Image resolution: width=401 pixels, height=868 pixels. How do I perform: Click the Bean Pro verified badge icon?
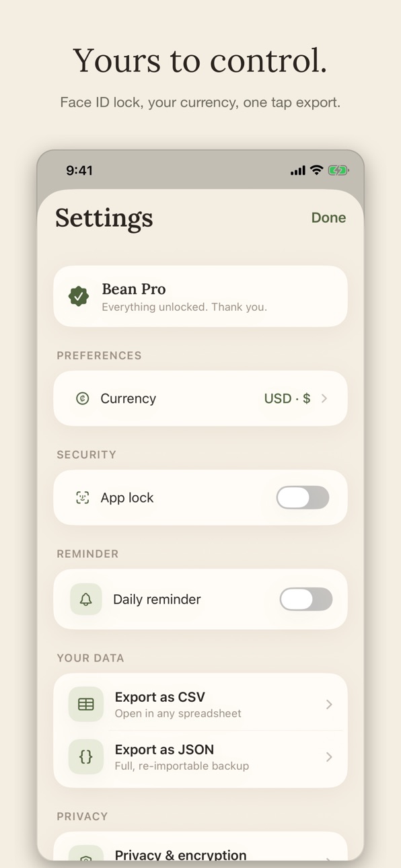[x=79, y=296]
